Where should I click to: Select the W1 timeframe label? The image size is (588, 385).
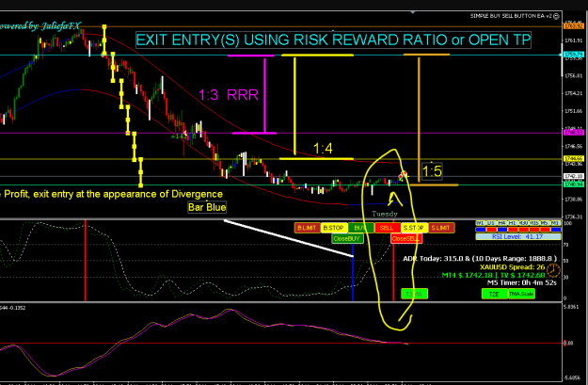(x=481, y=223)
